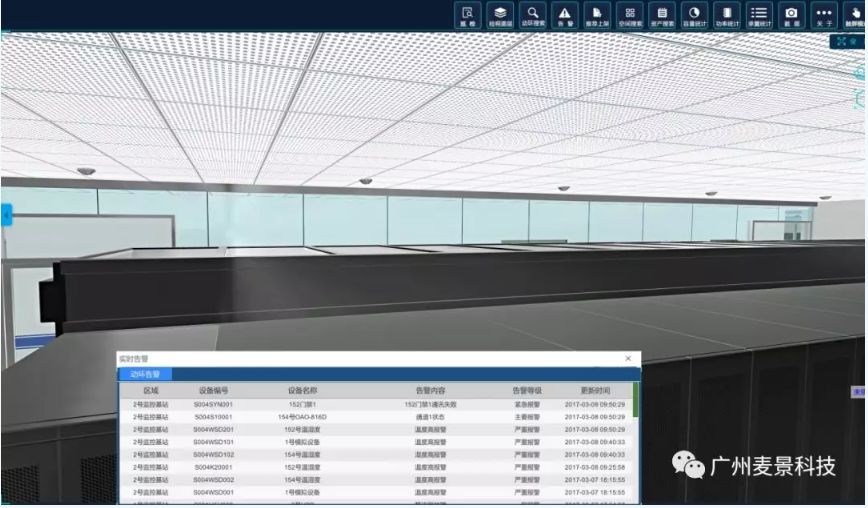
Task: Open 承重统计 load-bearing list icon
Action: [759, 15]
